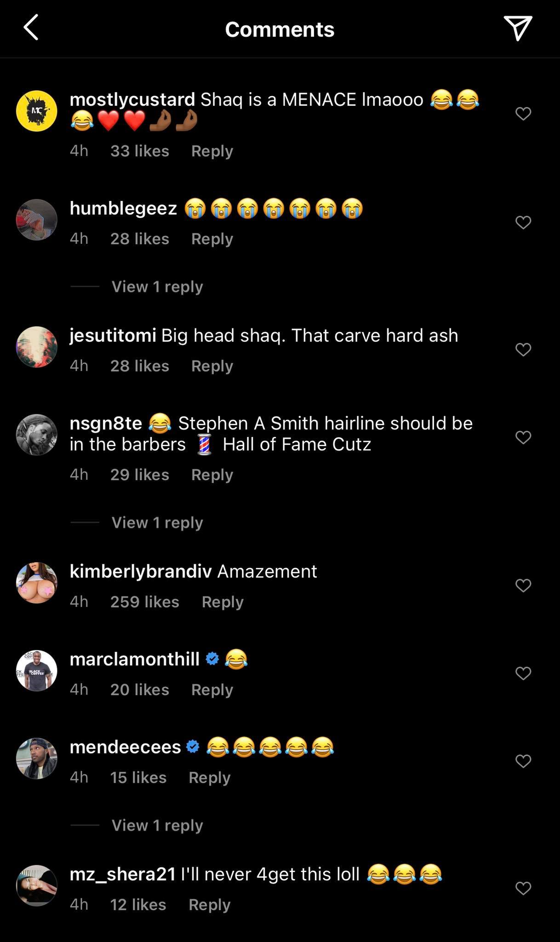Like jesutitomi's comment using the heart
The width and height of the screenshot is (560, 942).
pyautogui.click(x=523, y=349)
